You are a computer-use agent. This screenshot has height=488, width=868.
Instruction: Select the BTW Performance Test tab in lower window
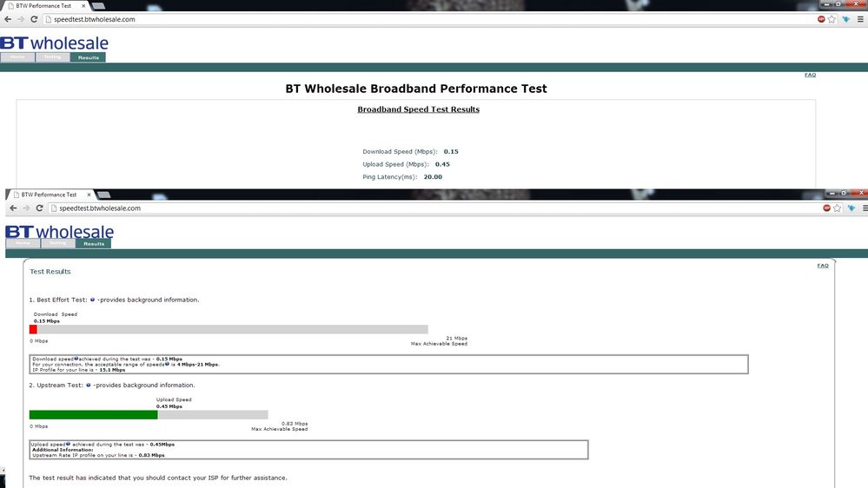click(x=49, y=195)
